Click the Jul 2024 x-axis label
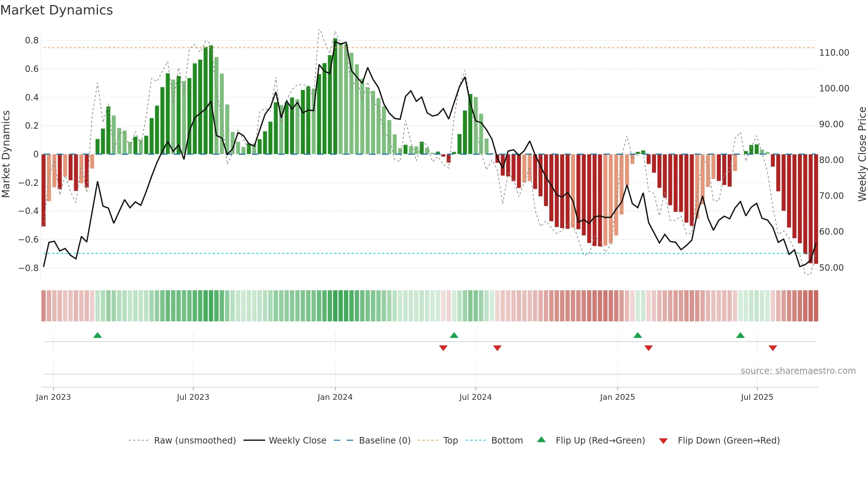868x488 pixels. (x=476, y=397)
